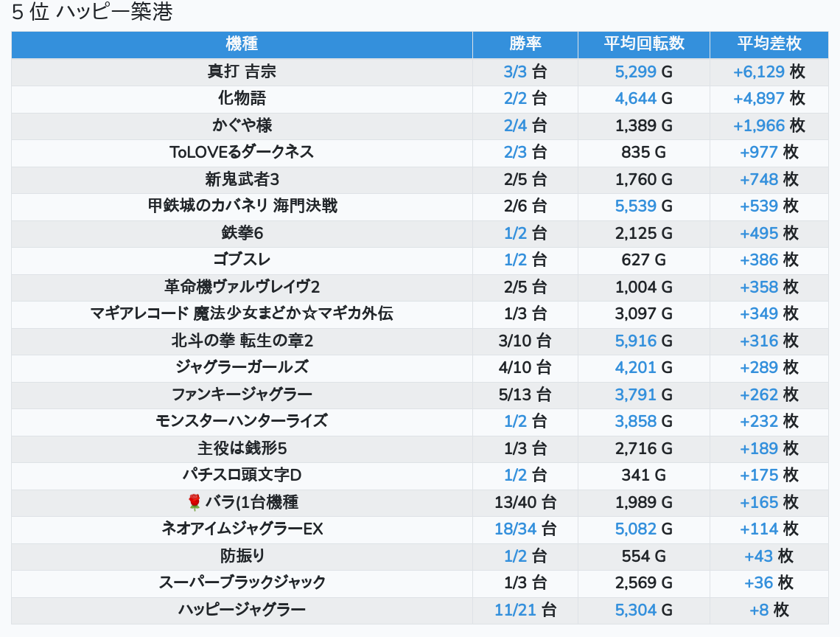Screen dimensions: 840x637
Task: Select the ゴブスレ machine name
Action: (x=242, y=260)
